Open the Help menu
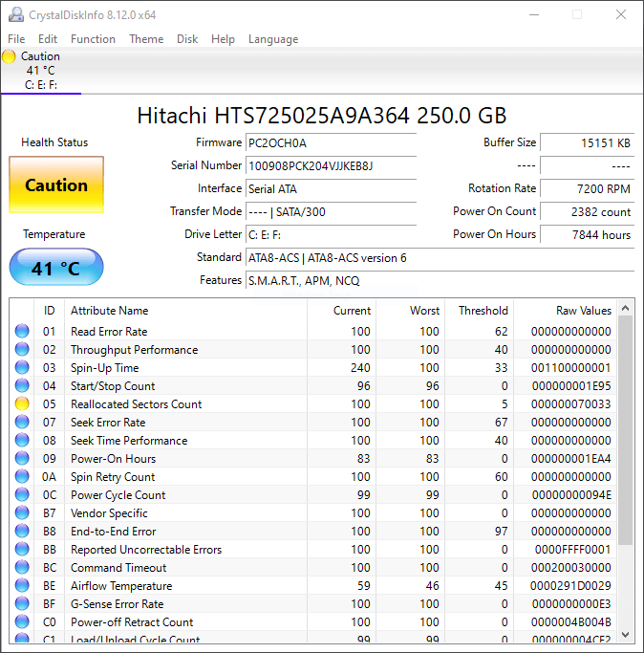The height and width of the screenshot is (653, 644). coord(223,39)
